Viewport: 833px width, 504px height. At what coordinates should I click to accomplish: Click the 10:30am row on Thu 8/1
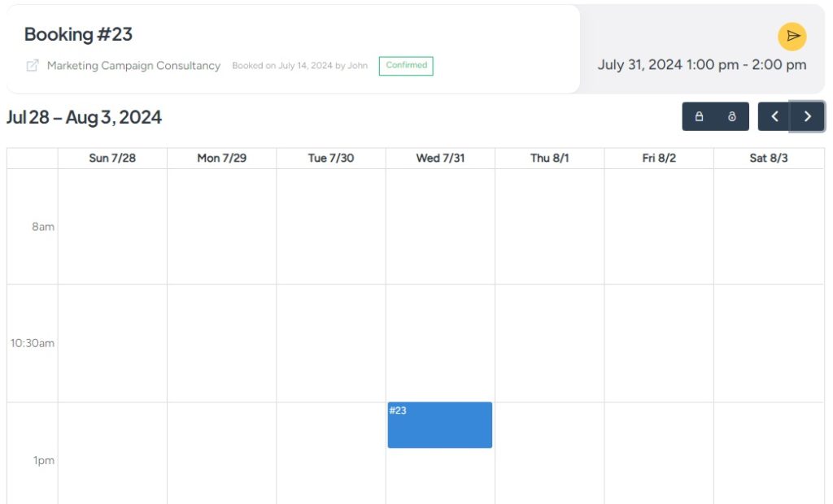point(548,343)
